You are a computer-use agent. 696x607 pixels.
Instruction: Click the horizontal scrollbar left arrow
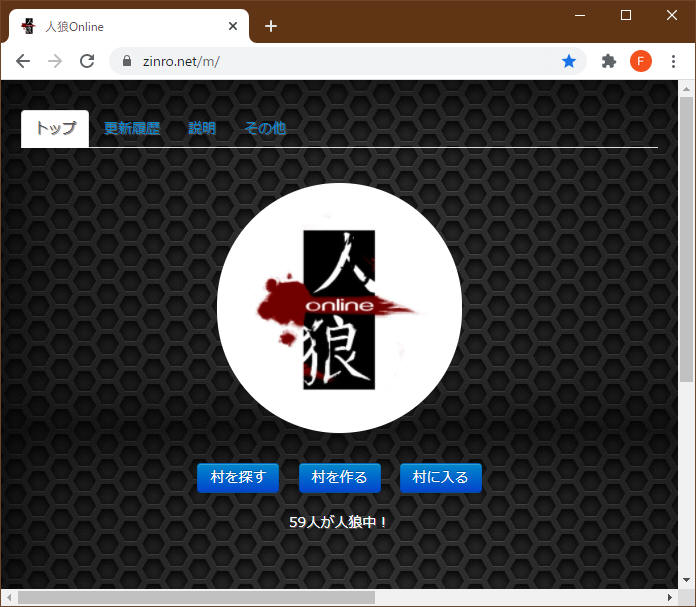9,597
